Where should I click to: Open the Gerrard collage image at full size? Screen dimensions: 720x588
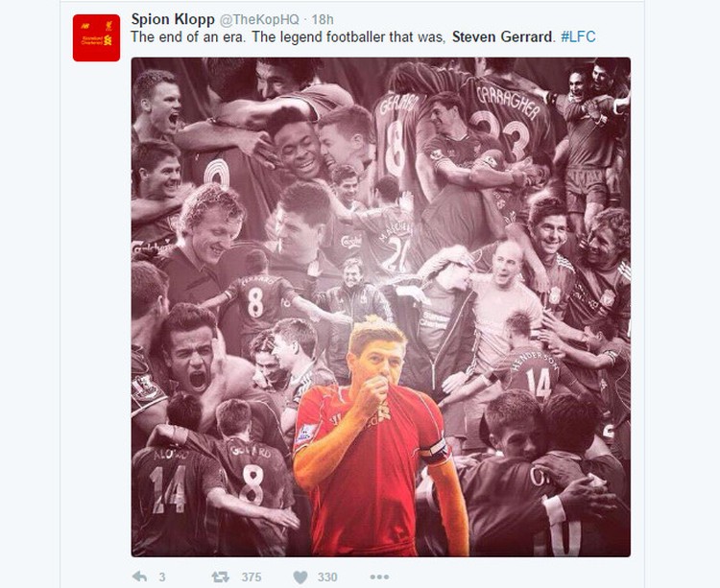pos(381,307)
